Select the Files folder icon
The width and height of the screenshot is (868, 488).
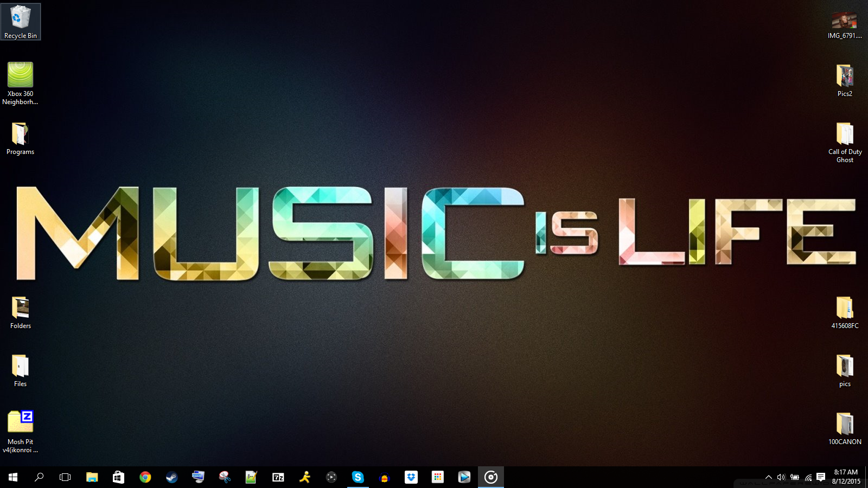(21, 371)
